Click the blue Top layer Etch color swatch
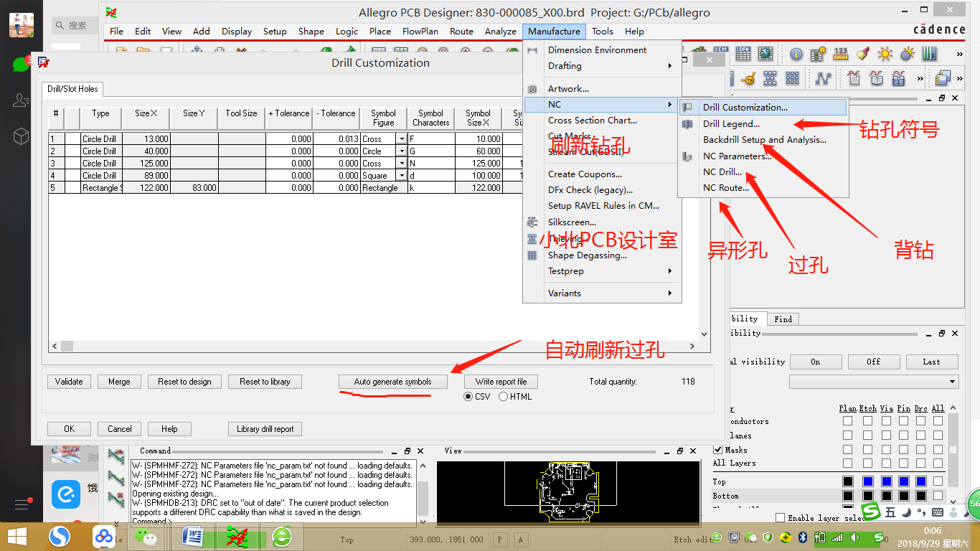This screenshot has height=551, width=980. pos(867,481)
